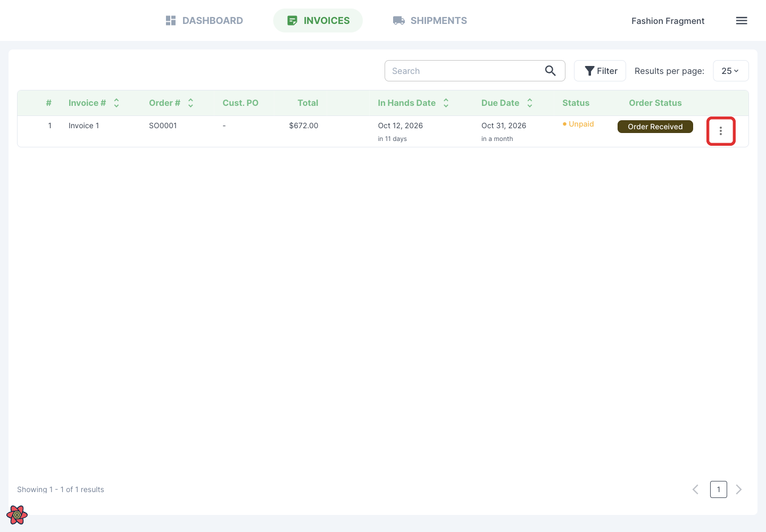The width and height of the screenshot is (766, 532).
Task: Go to next page arrow
Action: coord(739,489)
